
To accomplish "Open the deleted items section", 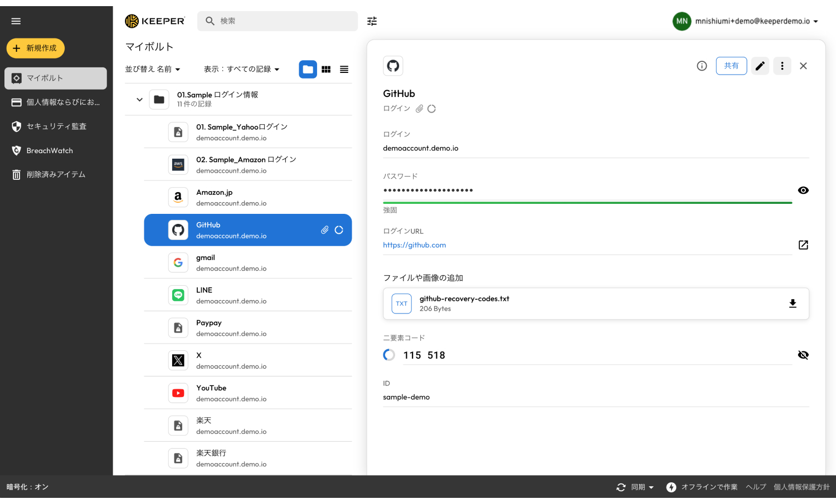I will (x=54, y=174).
